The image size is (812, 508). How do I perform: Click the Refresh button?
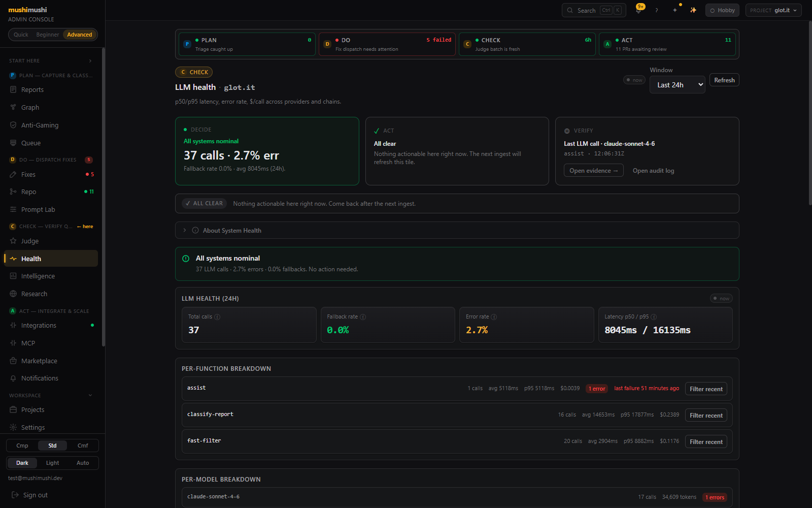724,80
